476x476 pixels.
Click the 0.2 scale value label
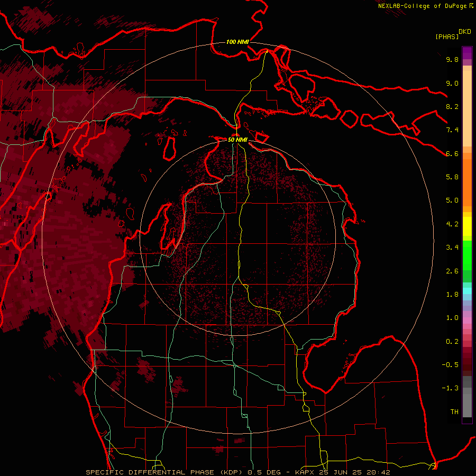[x=452, y=342]
